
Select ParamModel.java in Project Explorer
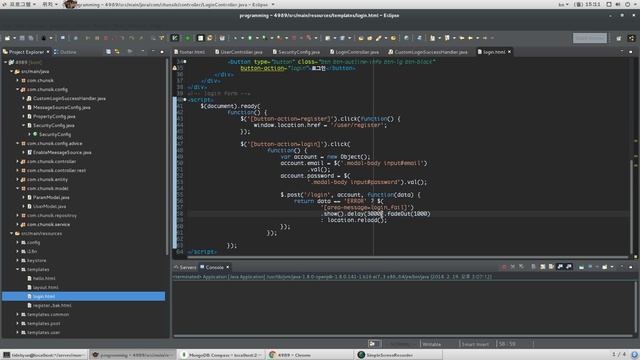[x=51, y=197]
